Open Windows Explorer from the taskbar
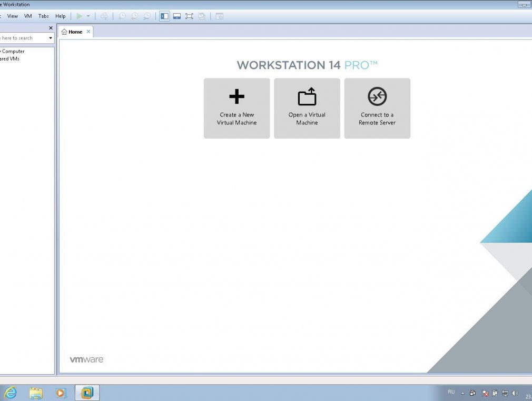 [x=36, y=393]
